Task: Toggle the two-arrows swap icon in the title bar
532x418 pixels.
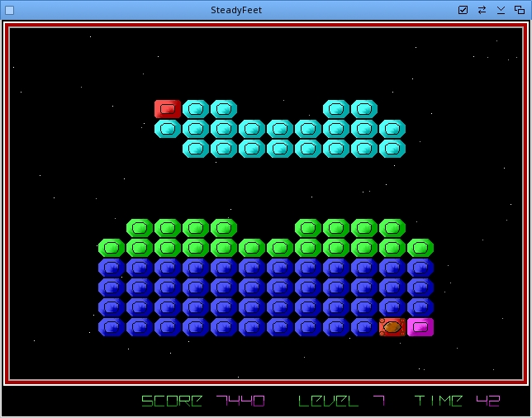Action: click(482, 10)
